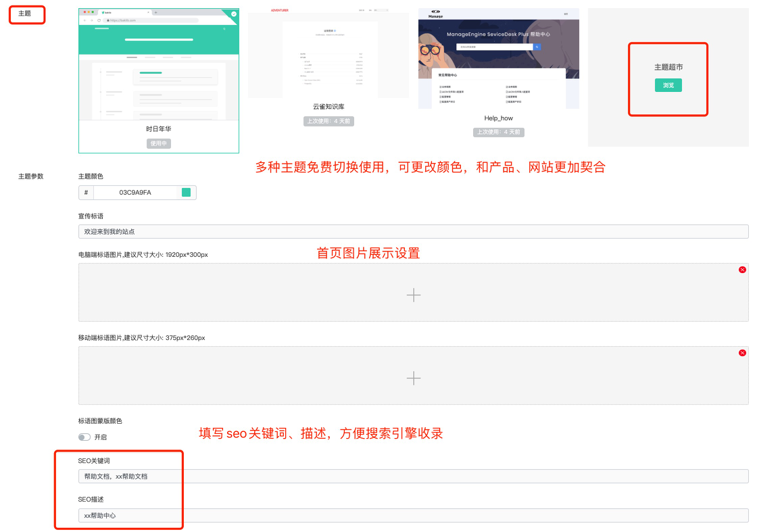
Task: Click the 移动端标语图片 size hint label
Action: click(141, 337)
